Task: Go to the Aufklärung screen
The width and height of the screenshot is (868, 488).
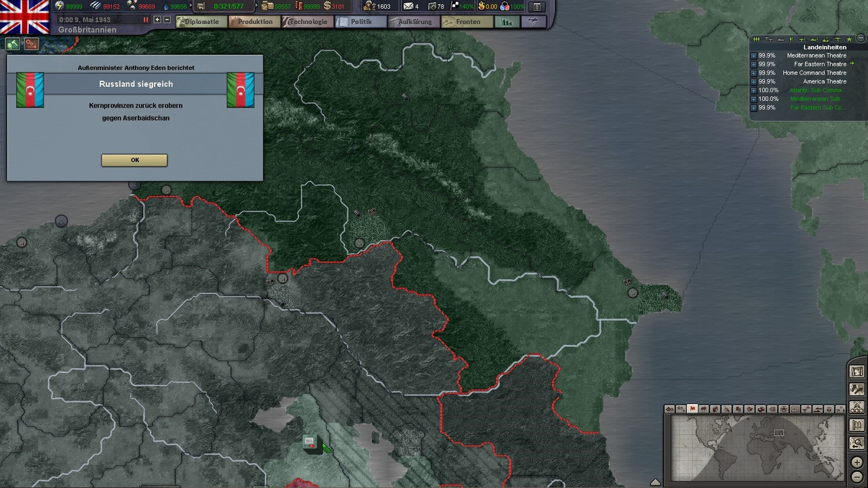Action: coord(414,22)
